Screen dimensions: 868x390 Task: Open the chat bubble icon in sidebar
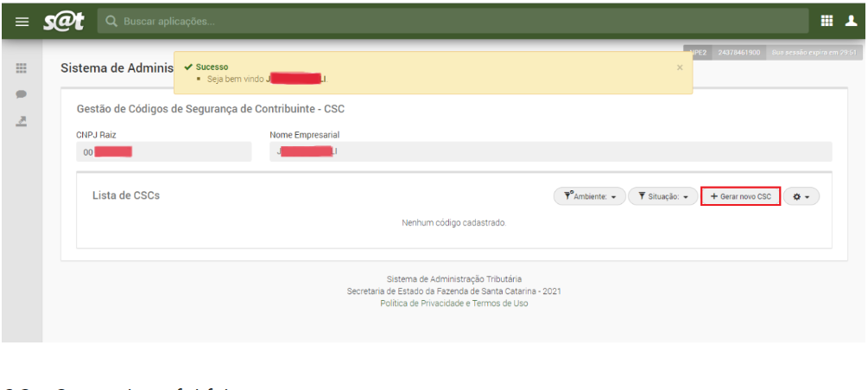coord(22,94)
